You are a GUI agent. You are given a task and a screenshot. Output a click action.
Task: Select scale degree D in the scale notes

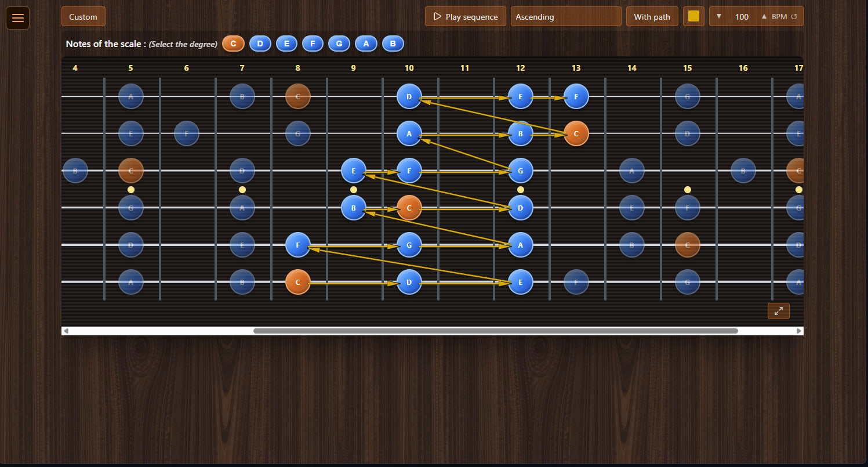(260, 44)
